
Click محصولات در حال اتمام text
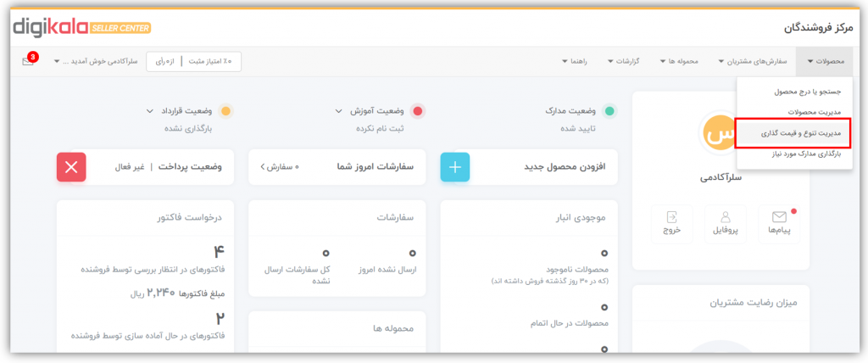coord(570,323)
